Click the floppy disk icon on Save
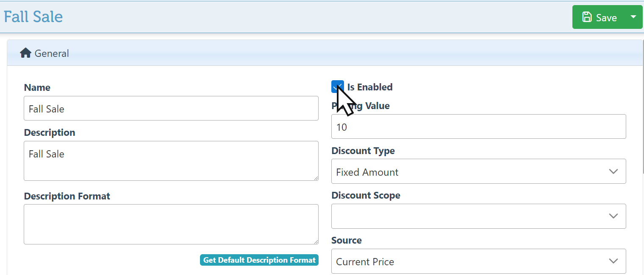Screen dimensions: 644x275 coord(587,17)
